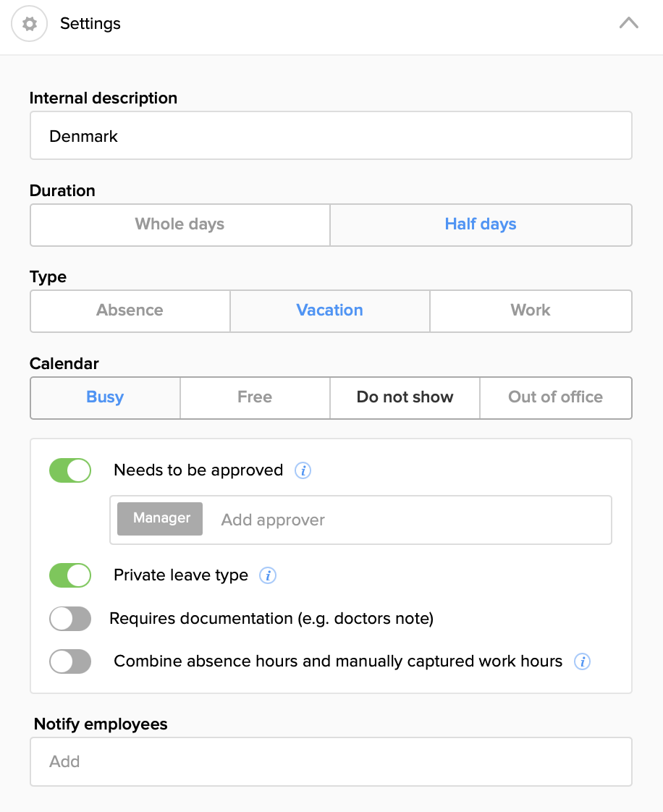This screenshot has width=663, height=812.
Task: Select Whole days duration
Action: pyautogui.click(x=180, y=224)
